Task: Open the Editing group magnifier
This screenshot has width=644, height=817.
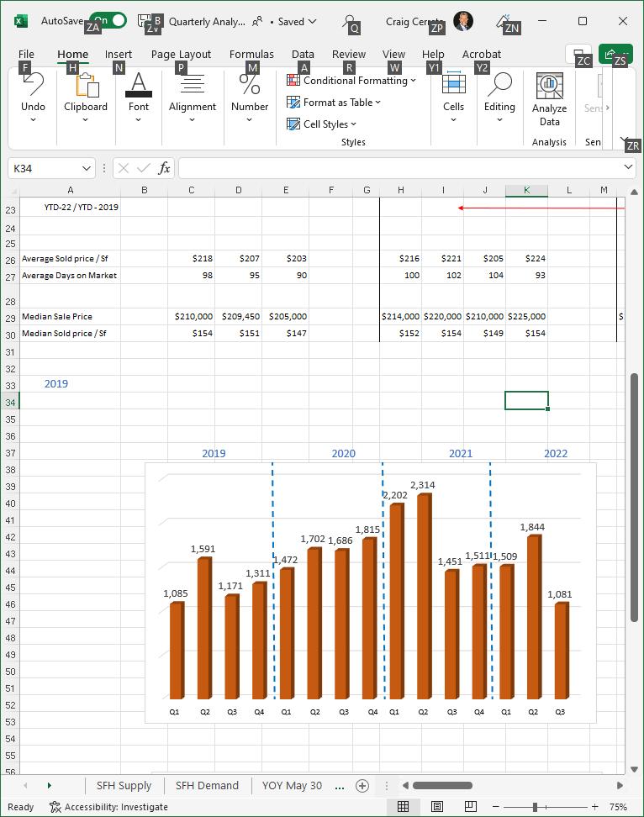Action: coord(499,84)
